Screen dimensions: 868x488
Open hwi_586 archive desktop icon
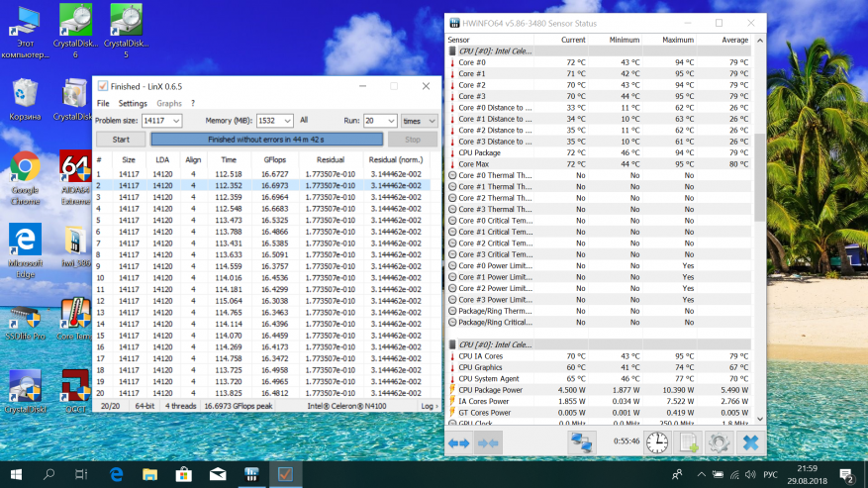[75, 246]
